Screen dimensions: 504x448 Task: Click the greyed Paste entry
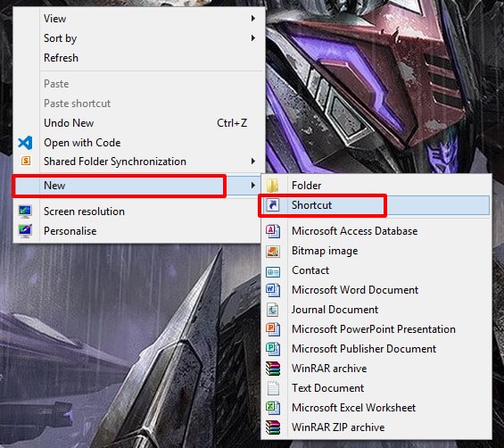point(139,84)
